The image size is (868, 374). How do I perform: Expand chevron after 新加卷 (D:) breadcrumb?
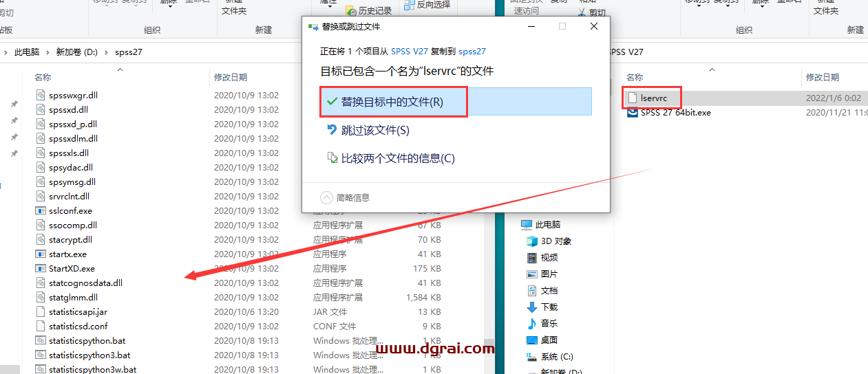click(106, 52)
